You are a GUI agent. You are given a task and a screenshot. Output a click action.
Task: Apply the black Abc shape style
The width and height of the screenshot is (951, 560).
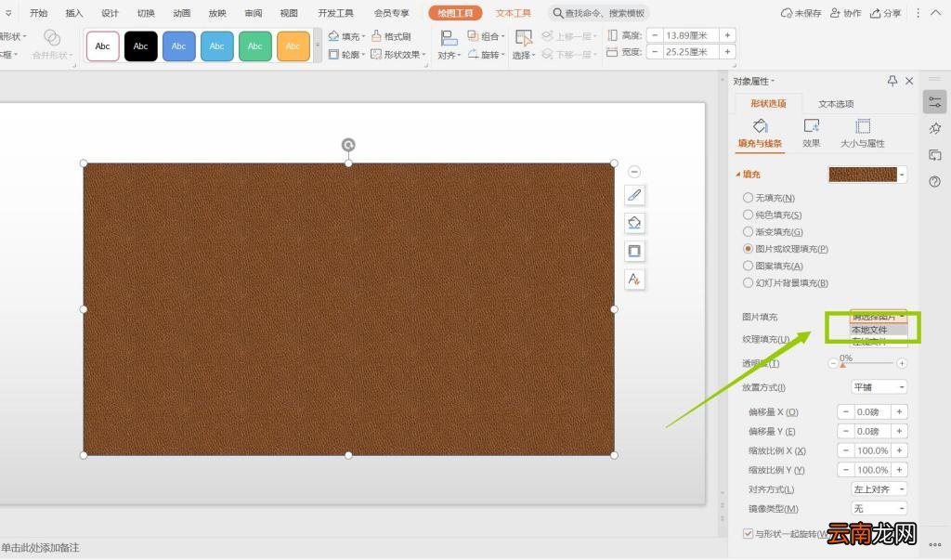click(141, 46)
